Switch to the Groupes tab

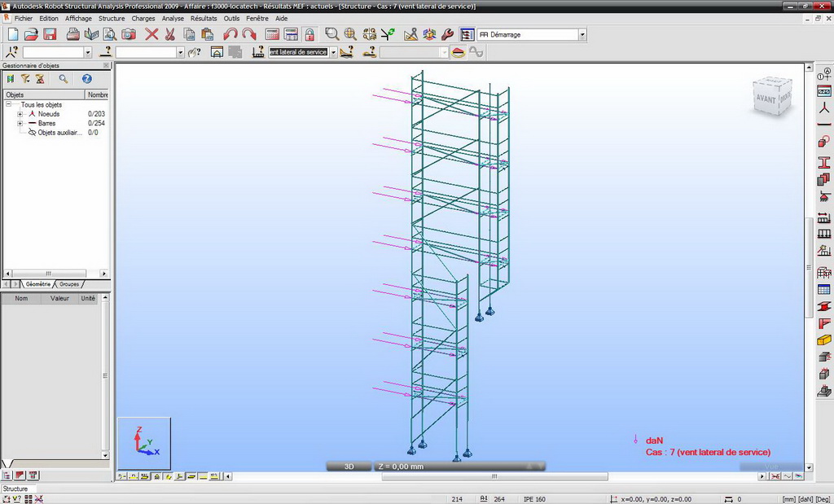tap(69, 284)
